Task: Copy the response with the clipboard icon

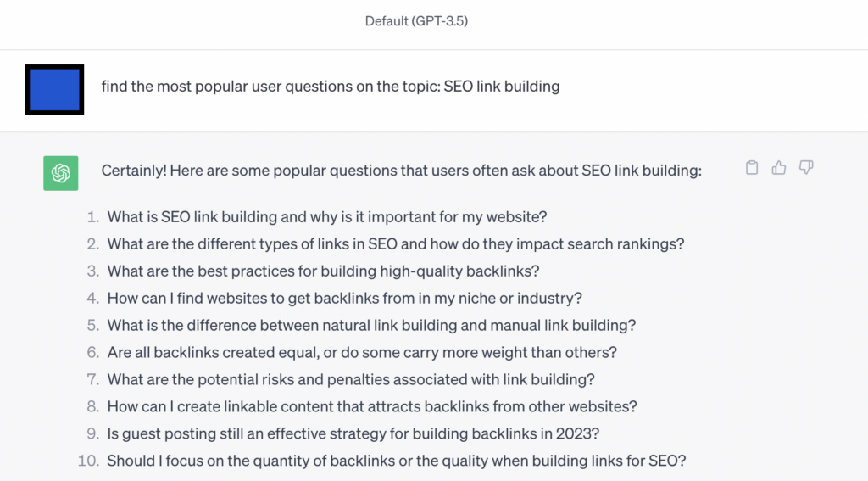Action: 751,167
